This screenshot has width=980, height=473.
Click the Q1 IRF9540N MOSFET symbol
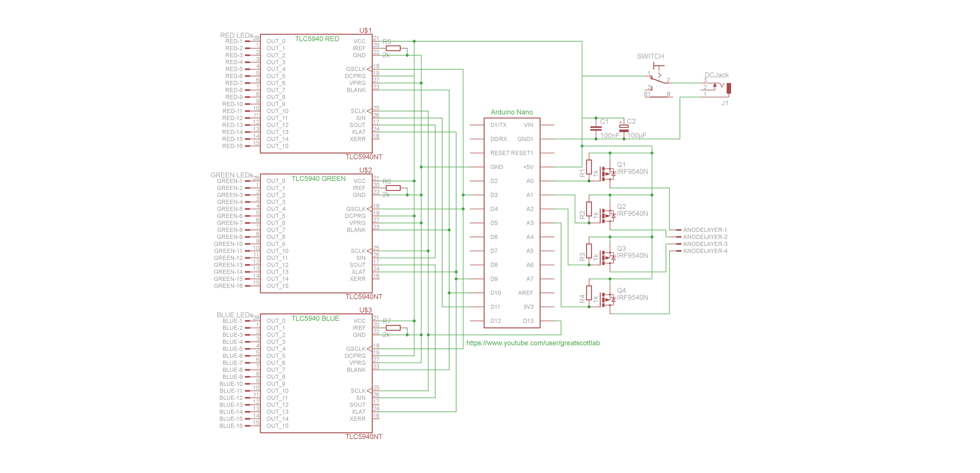(608, 173)
